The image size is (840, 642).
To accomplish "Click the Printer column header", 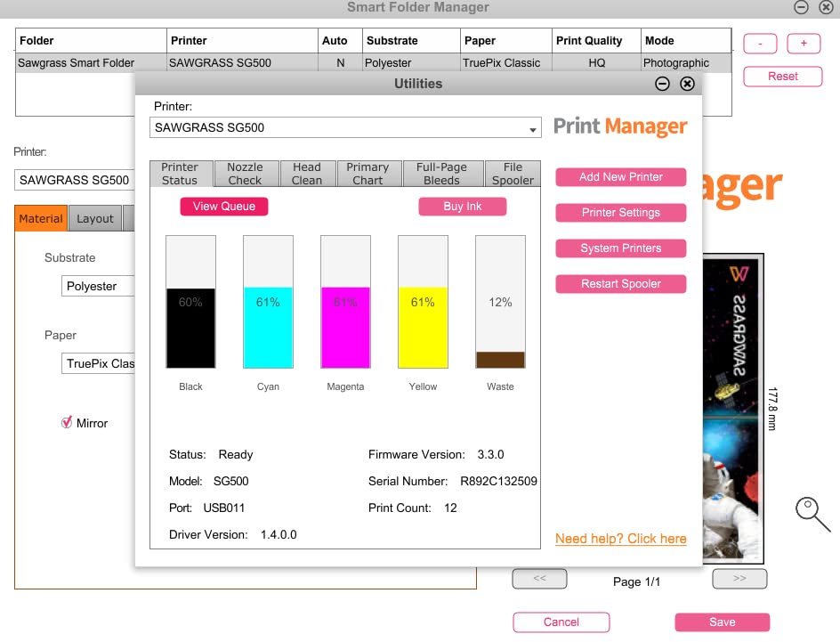I will coord(242,41).
